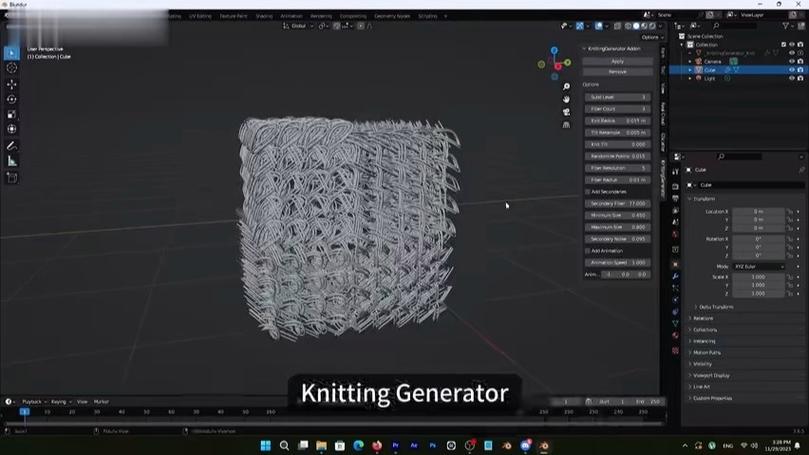Open the Output properties tab icon
The width and height of the screenshot is (809, 455).
point(675,199)
